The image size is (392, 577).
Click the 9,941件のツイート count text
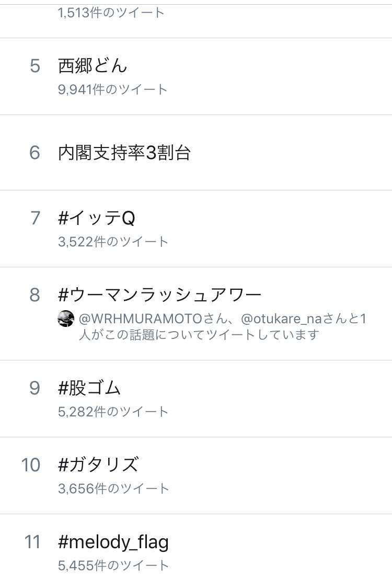pos(112,89)
